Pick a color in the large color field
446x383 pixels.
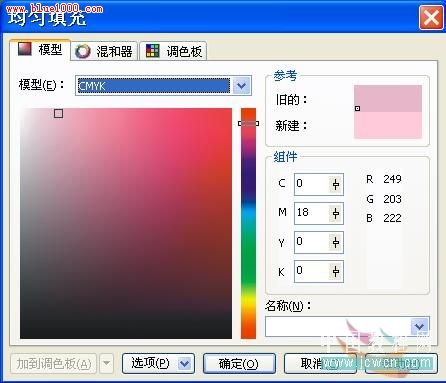(126, 223)
